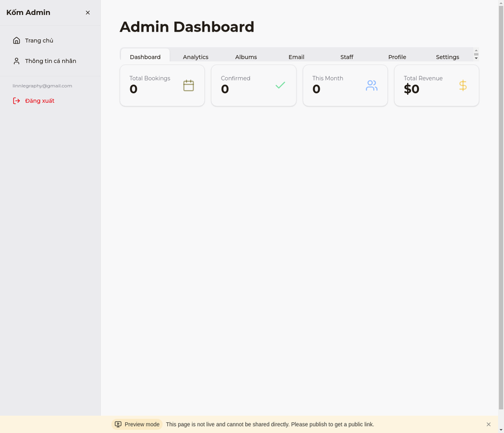Image resolution: width=504 pixels, height=433 pixels.
Task: Dismiss the preview mode banner
Action: point(488,425)
